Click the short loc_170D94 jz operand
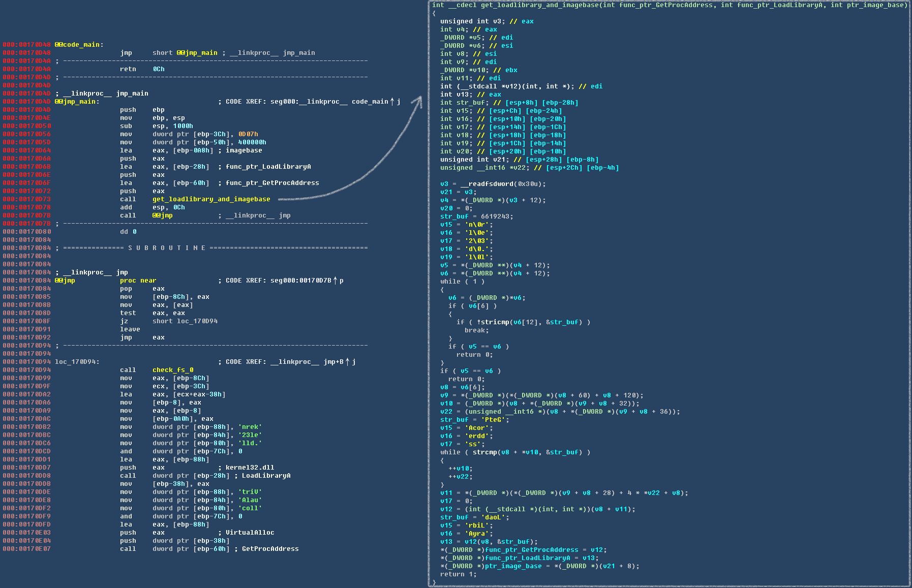 point(185,321)
